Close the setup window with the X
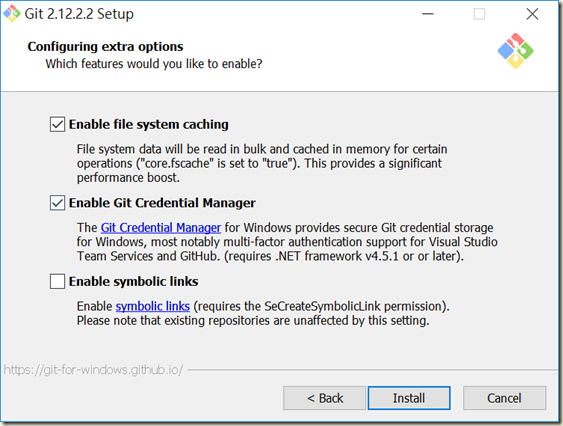This screenshot has width=563, height=426. point(532,14)
